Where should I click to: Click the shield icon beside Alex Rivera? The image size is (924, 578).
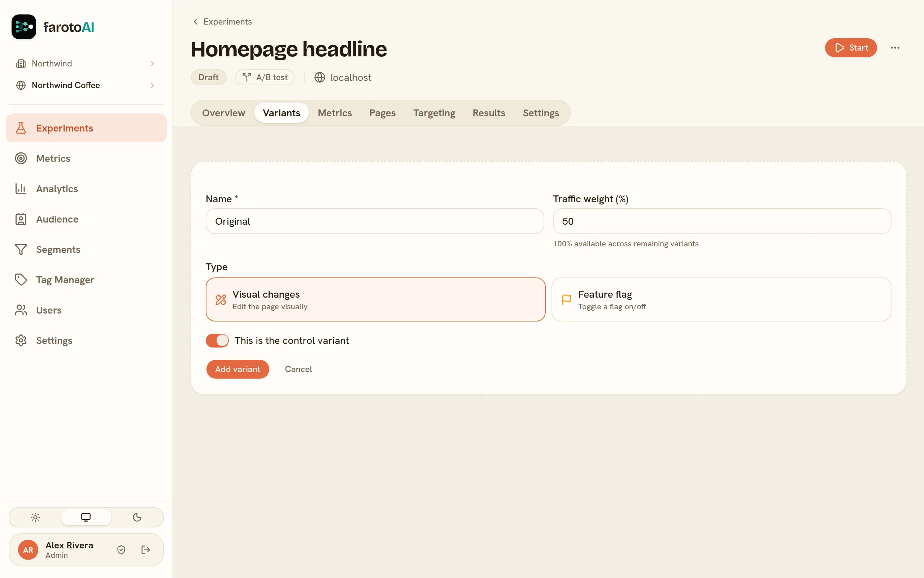121,550
